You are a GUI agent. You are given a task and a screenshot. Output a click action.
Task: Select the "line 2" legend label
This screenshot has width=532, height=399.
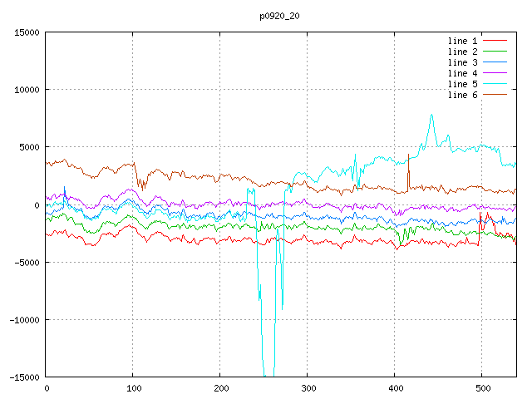point(463,52)
